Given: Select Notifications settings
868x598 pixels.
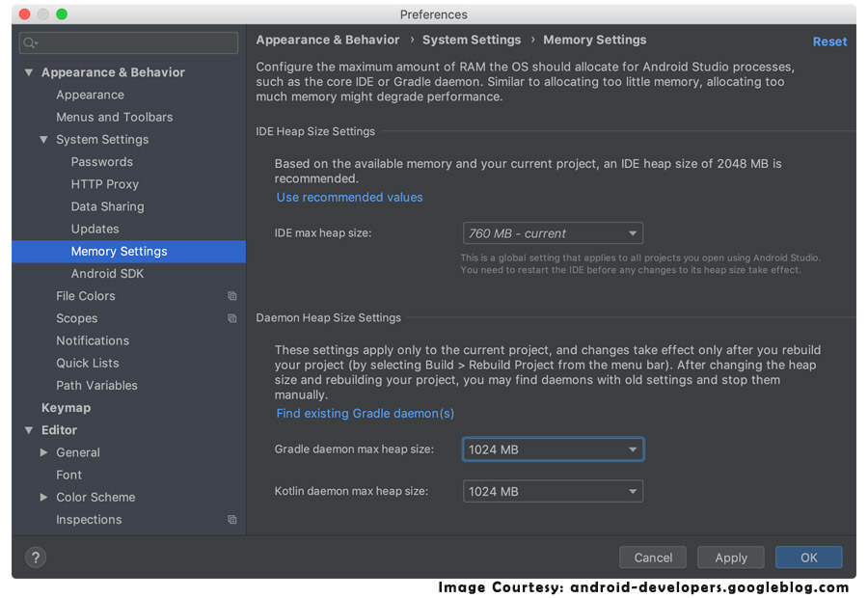Looking at the screenshot, I should pyautogui.click(x=93, y=340).
